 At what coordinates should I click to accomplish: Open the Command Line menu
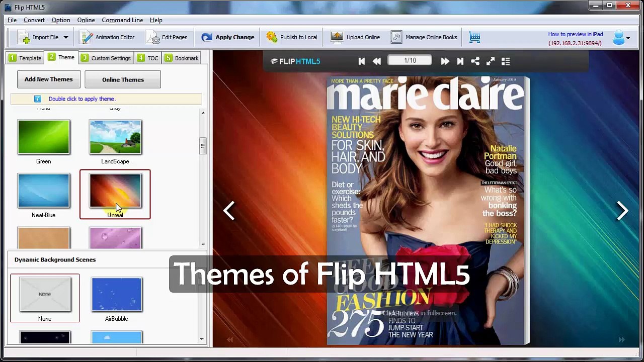[122, 20]
